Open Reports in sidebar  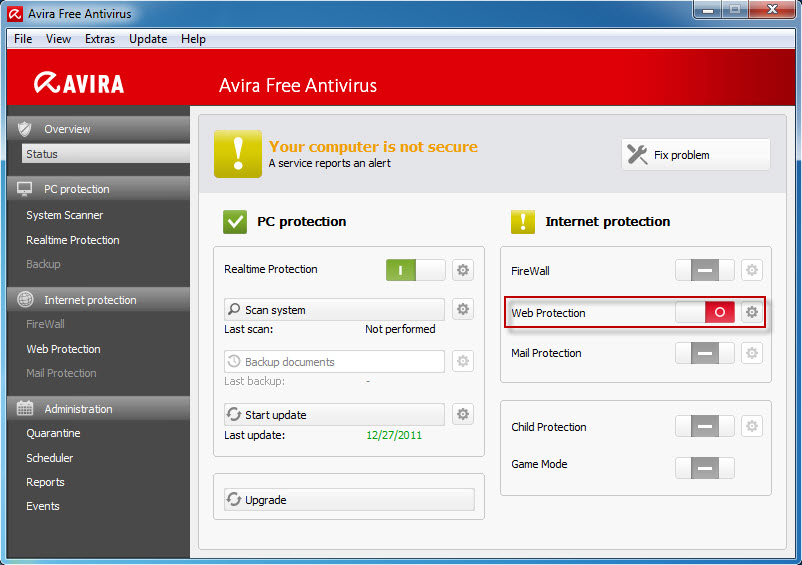pyautogui.click(x=46, y=482)
